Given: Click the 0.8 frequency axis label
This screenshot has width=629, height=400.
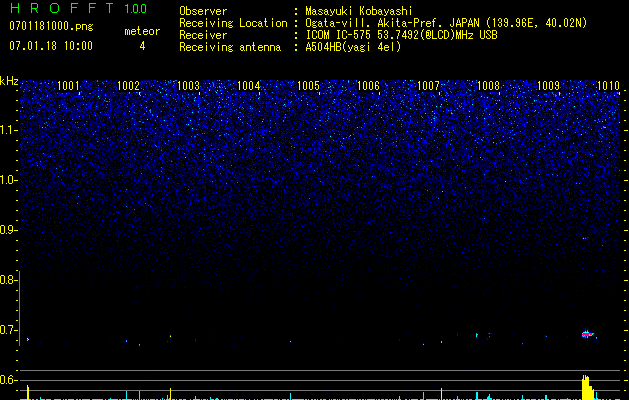Looking at the screenshot, I should [x=8, y=280].
